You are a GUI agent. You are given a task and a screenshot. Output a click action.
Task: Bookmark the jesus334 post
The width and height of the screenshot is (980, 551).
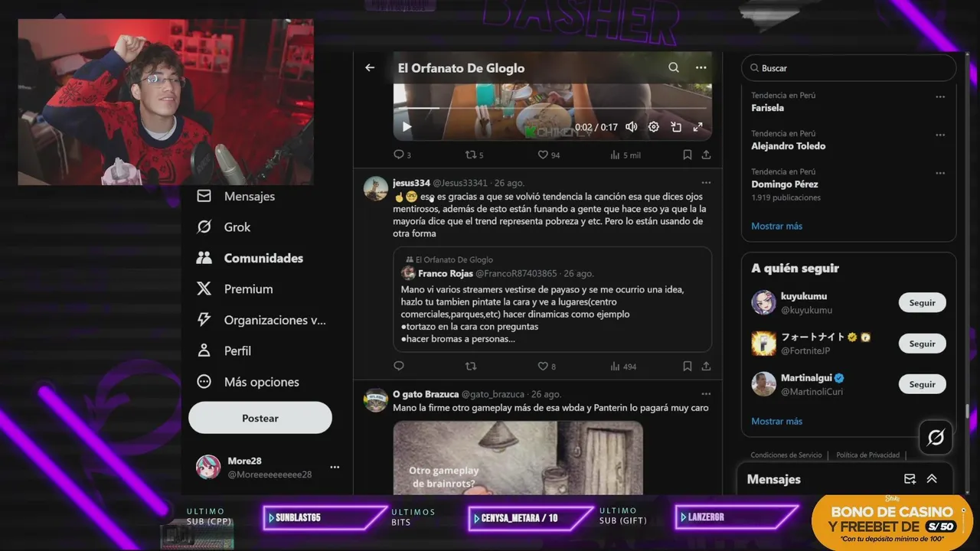(688, 367)
